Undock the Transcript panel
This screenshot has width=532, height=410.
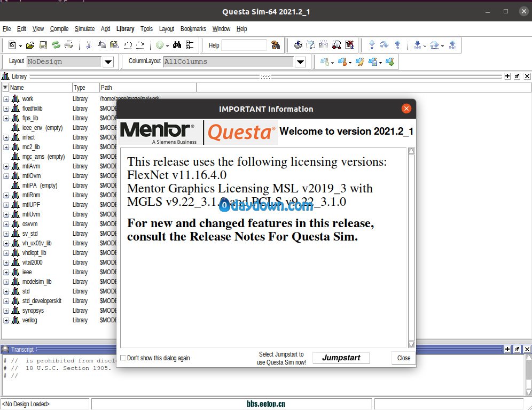tap(518, 349)
